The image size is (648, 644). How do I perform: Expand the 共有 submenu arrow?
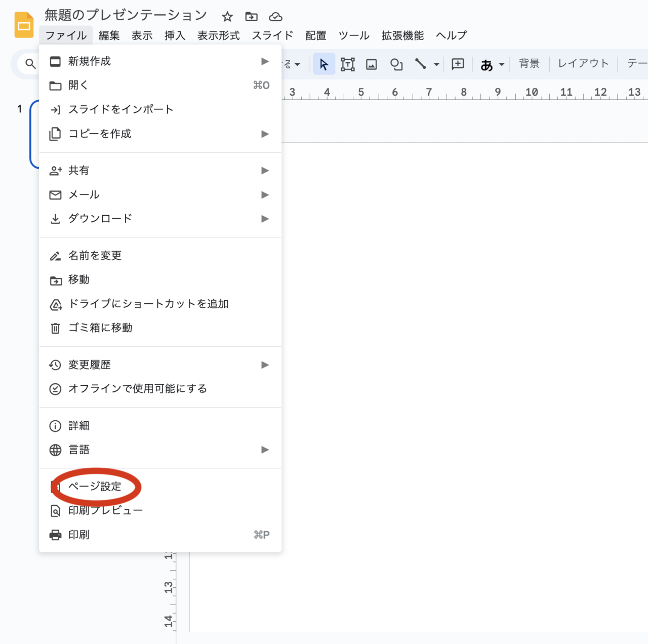(265, 171)
